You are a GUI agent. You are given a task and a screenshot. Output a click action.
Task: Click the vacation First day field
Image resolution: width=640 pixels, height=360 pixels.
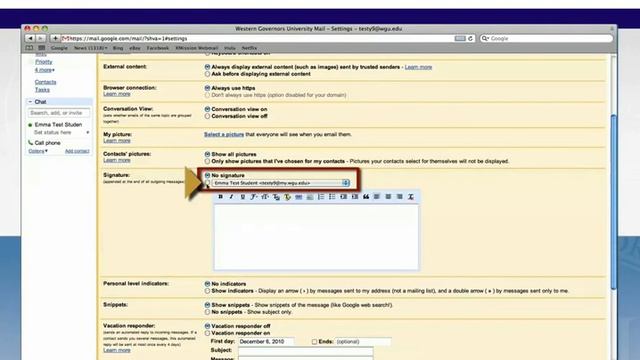(x=266, y=342)
